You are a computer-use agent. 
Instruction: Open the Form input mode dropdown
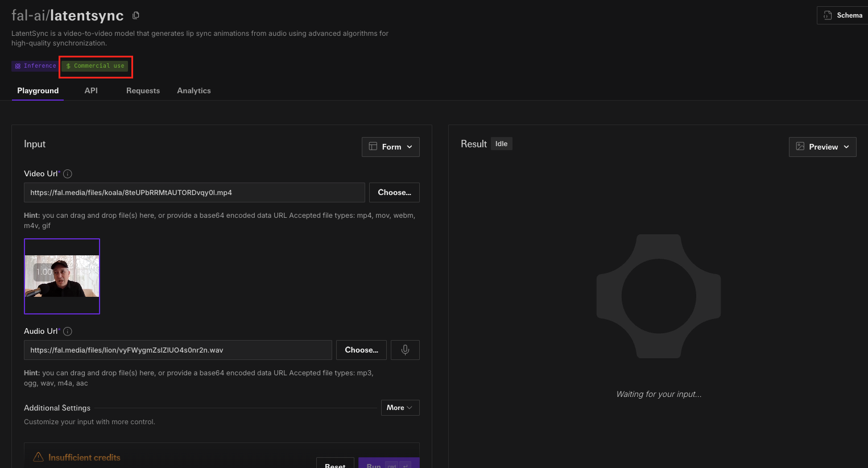[x=390, y=147]
